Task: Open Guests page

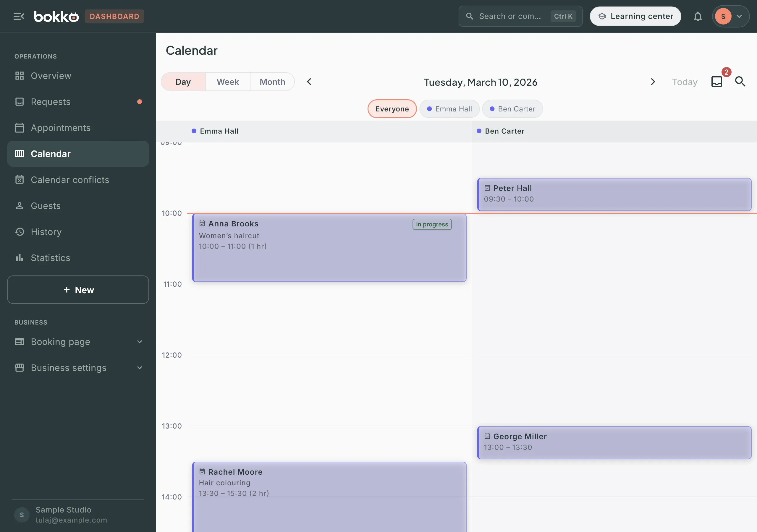Action: (x=78, y=206)
